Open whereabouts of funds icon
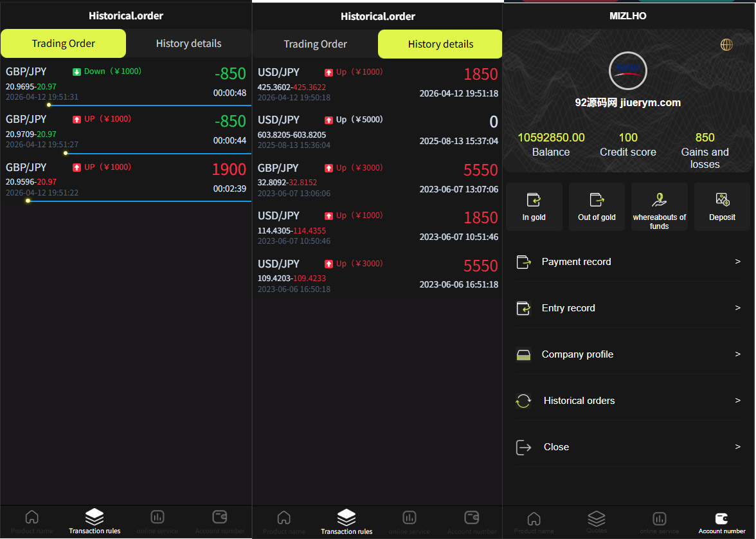 (x=659, y=200)
